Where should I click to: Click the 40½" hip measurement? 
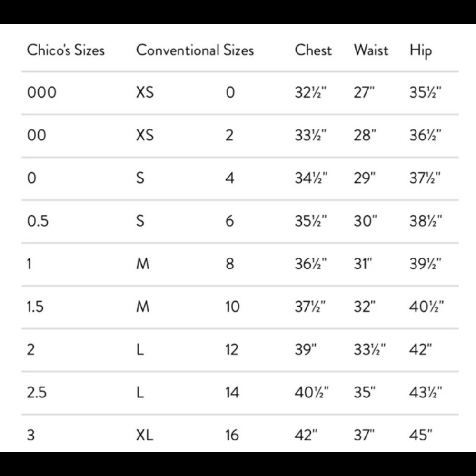coord(426,307)
